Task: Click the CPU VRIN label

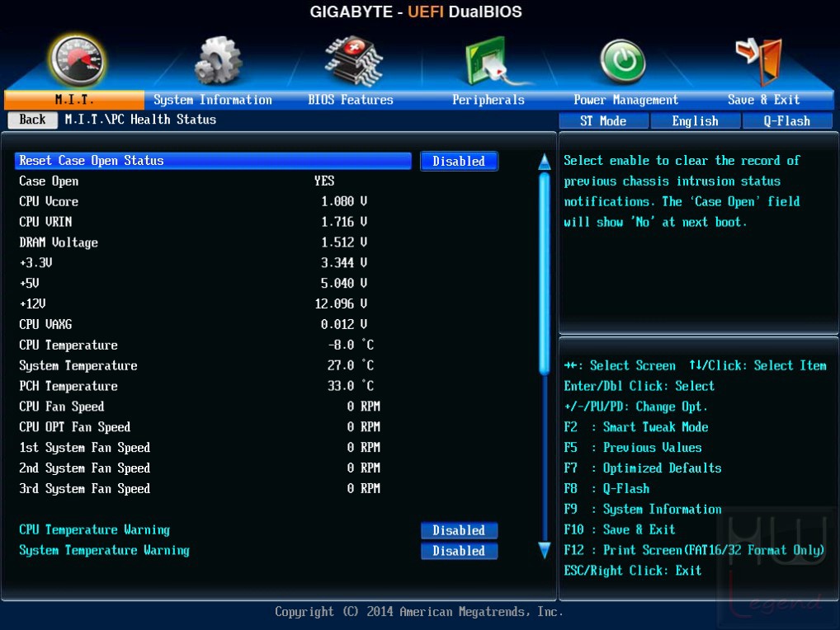Action: pyautogui.click(x=45, y=222)
